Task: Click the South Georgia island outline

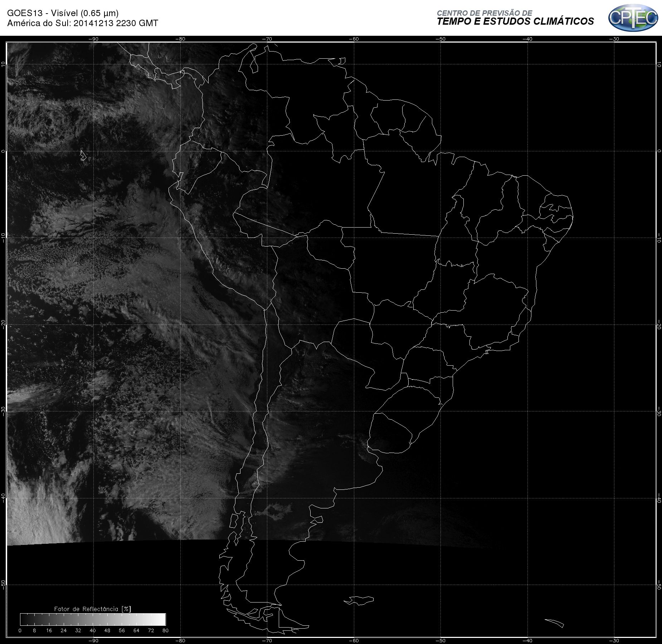Action: tap(554, 623)
